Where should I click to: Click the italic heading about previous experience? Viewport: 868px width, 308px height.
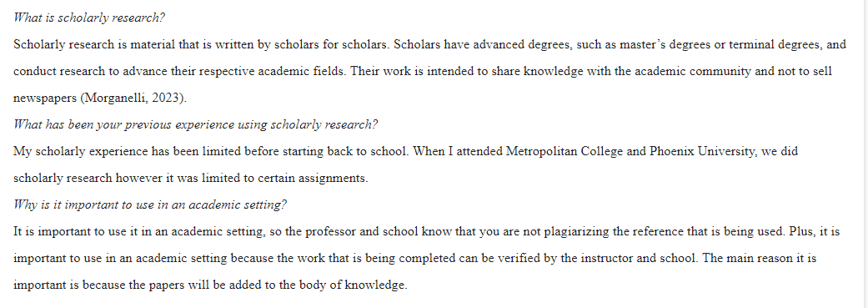point(195,124)
